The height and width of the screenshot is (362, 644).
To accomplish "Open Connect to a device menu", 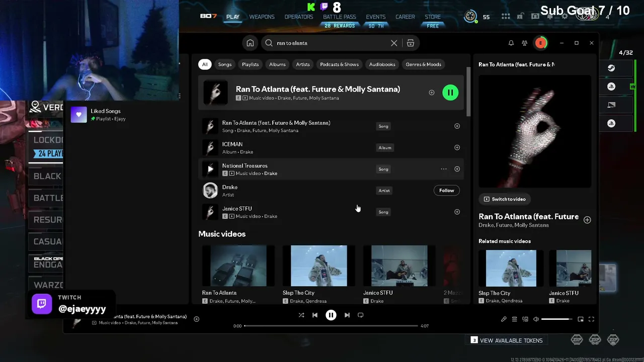I will coord(525,319).
